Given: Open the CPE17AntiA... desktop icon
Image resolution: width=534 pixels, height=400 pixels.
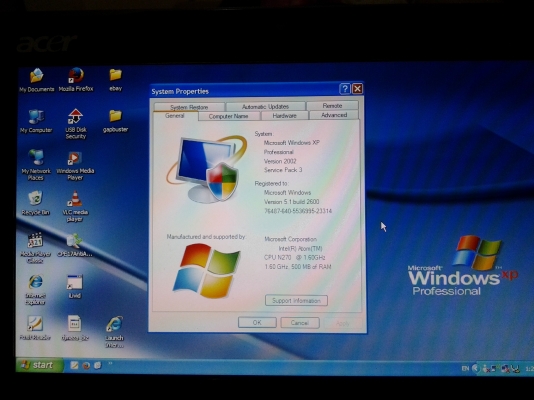Looking at the screenshot, I should click(x=75, y=245).
